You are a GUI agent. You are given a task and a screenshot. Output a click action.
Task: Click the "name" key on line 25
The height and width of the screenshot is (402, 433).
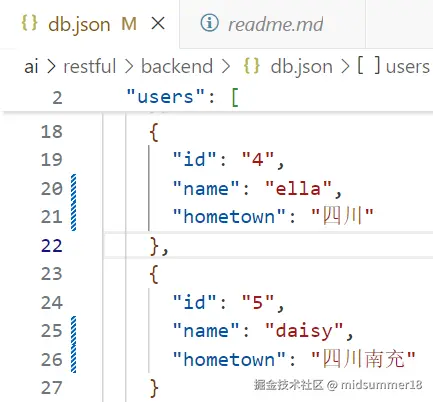(x=206, y=331)
